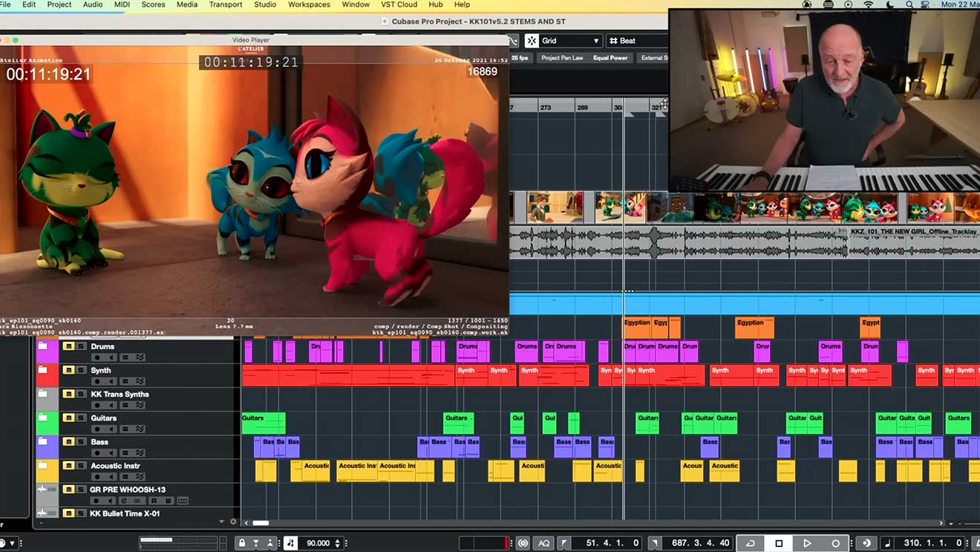Select the orange Egyptian event at the cursor
The height and width of the screenshot is (552, 980).
point(637,327)
